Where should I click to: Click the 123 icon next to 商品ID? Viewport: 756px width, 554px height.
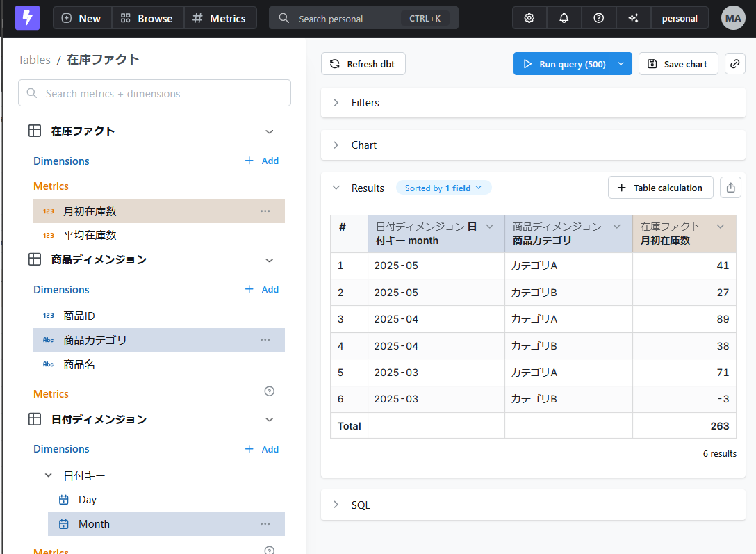click(48, 316)
